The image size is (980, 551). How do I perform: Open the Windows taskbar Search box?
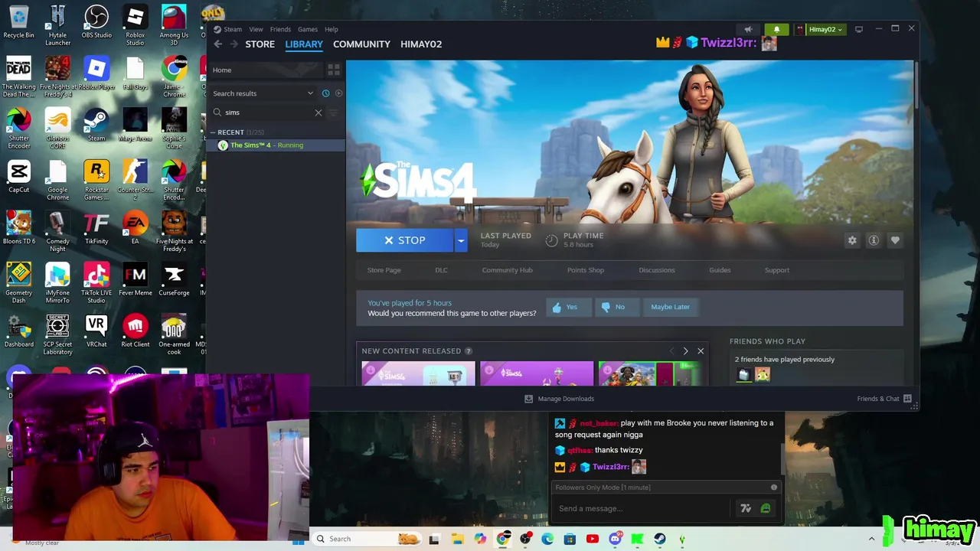point(367,539)
